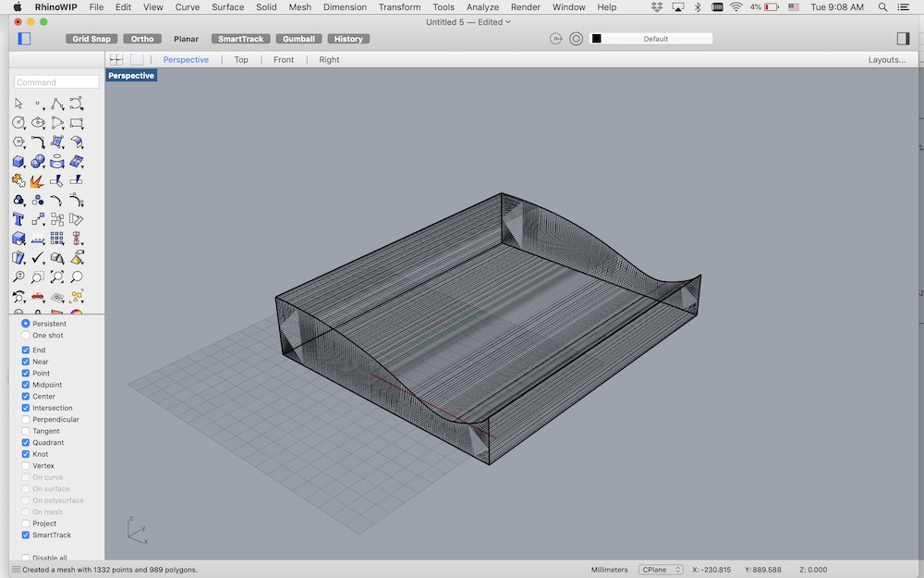Toggle Planar mode
This screenshot has height=578, width=924.
click(x=186, y=39)
